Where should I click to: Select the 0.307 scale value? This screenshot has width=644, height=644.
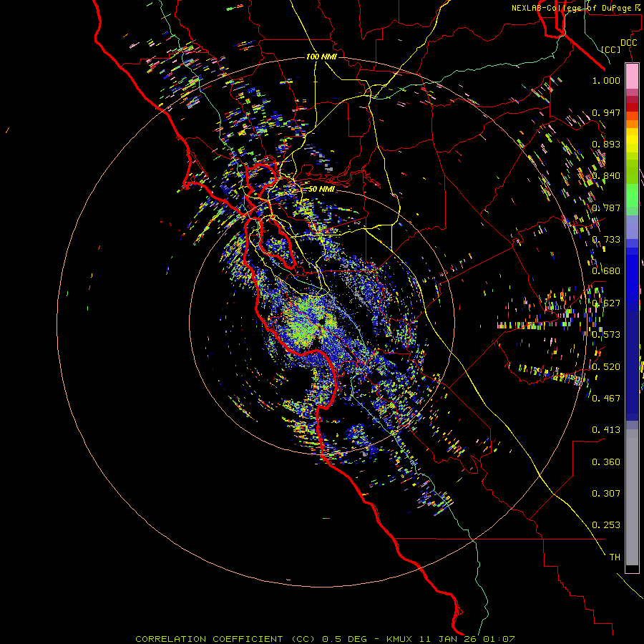pos(606,494)
